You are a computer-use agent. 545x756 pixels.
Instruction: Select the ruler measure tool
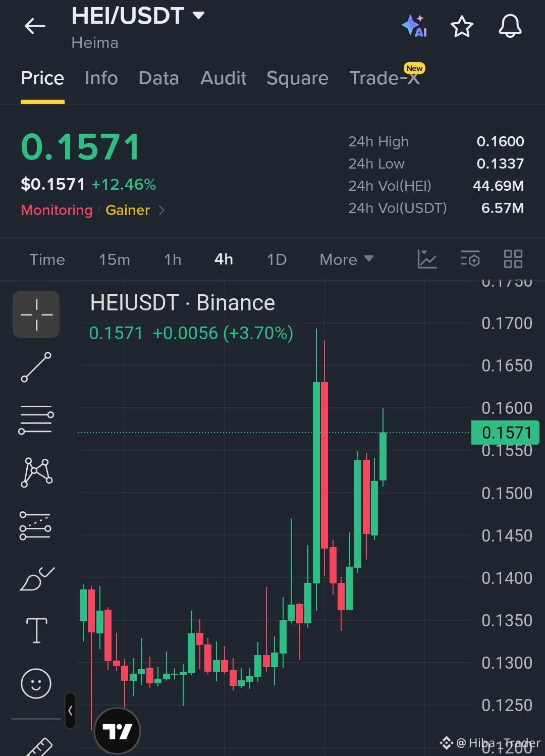click(x=39, y=747)
